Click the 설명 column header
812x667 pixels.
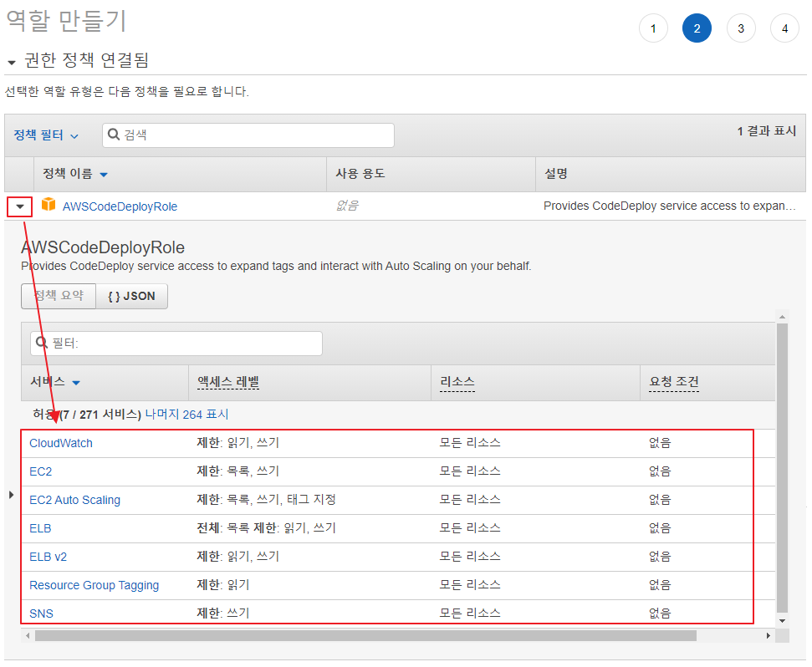(x=555, y=173)
